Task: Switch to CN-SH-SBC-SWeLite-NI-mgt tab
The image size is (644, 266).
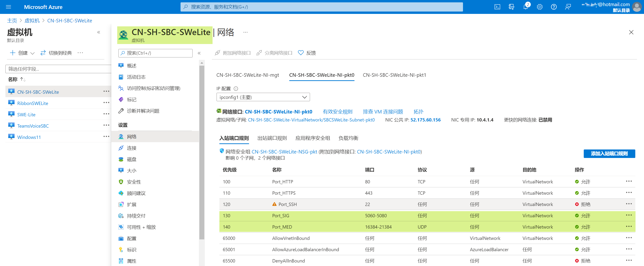Action: coord(247,75)
